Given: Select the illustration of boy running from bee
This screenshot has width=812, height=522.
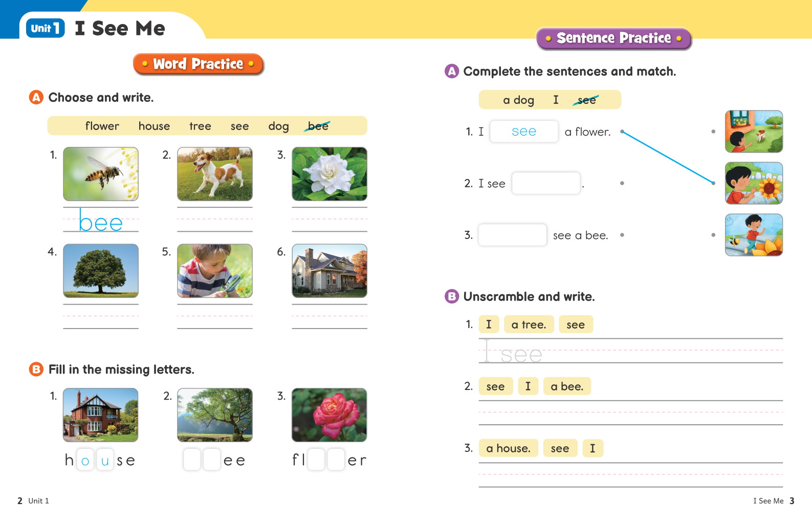Looking at the screenshot, I should [754, 235].
